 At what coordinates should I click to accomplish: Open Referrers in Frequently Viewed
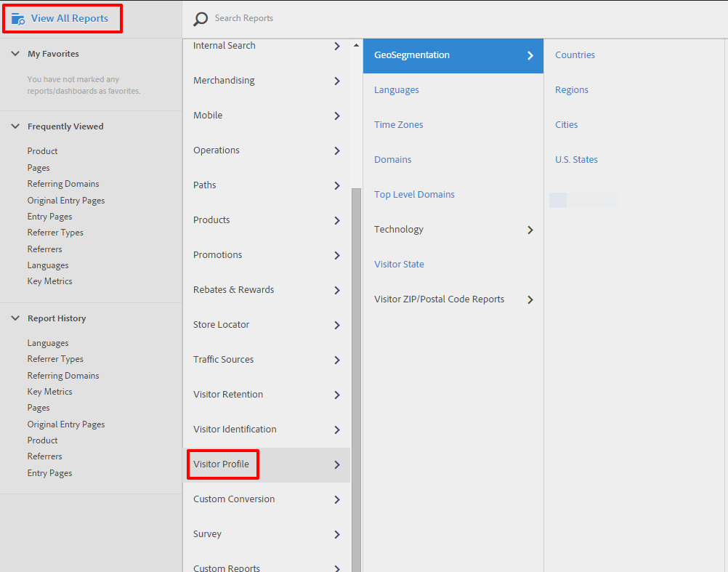44,249
